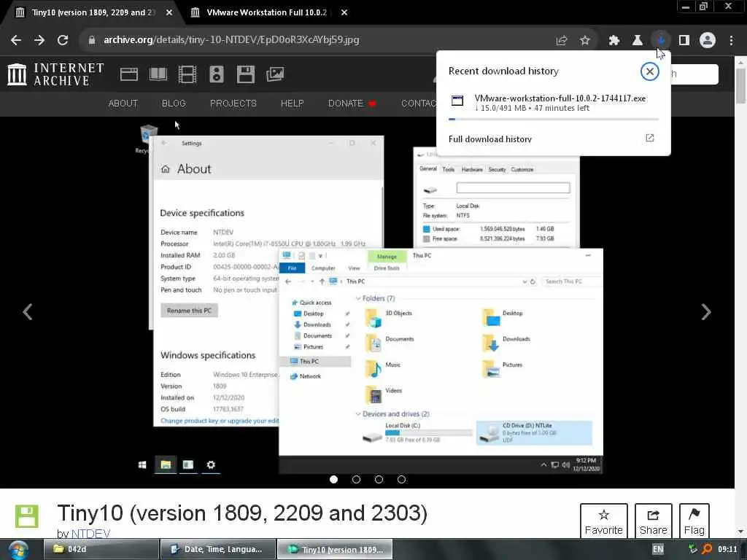Click Full download history

tap(490, 139)
